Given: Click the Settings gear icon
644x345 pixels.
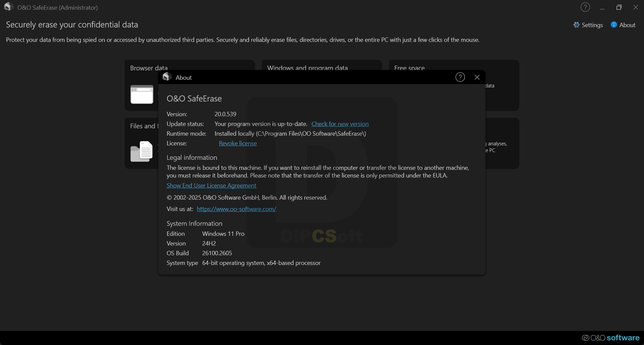Looking at the screenshot, I should tap(577, 25).
